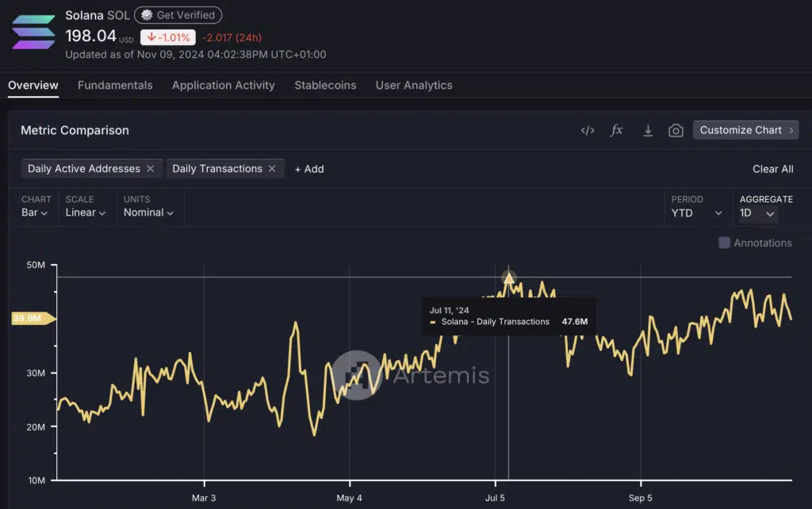Click the Customize Chart button
812x509 pixels.
pyautogui.click(x=745, y=130)
